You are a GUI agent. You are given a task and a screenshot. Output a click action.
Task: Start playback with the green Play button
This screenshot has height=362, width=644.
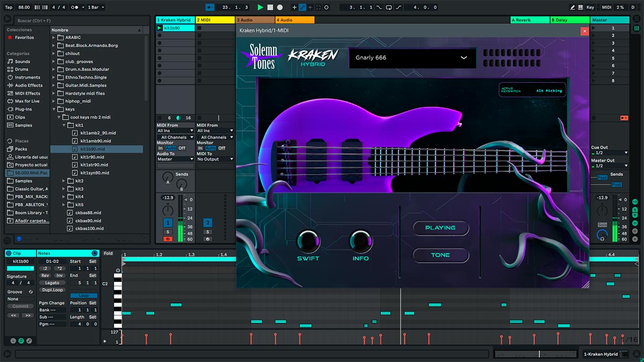point(260,8)
